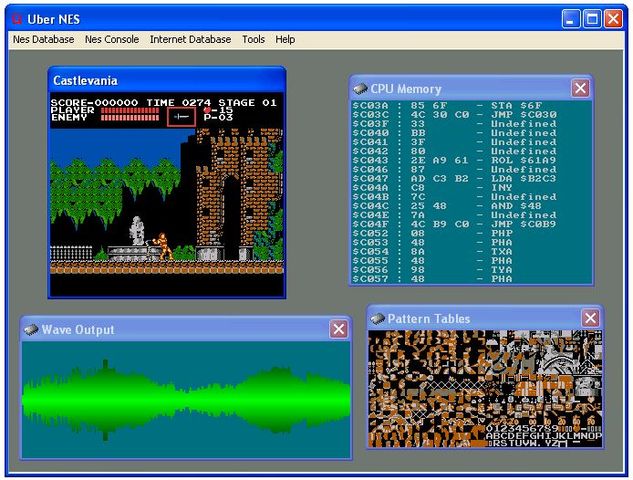The width and height of the screenshot is (633, 480).
Task: Click the PLAYER health bar
Action: click(x=130, y=110)
